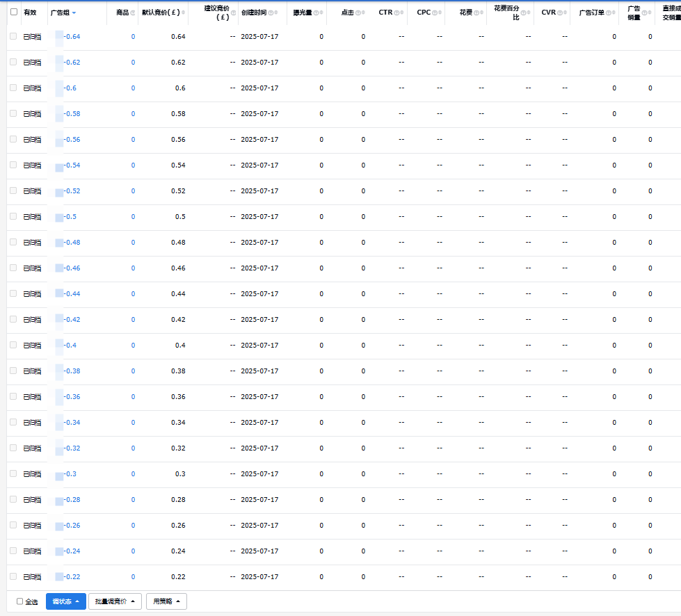Sort by 默认竞价(£) using its sort icon
The height and width of the screenshot is (616, 681).
[183, 13]
